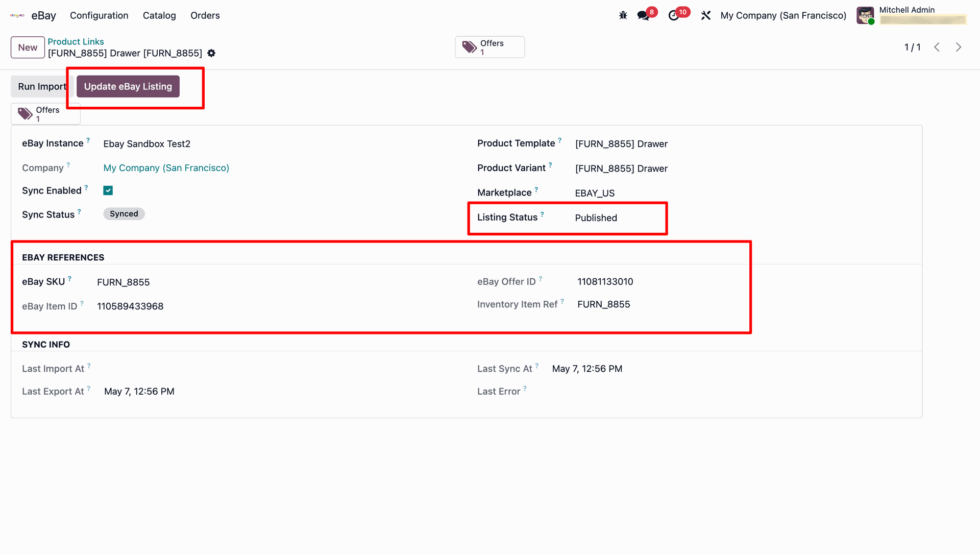Screen dimensions: 980x555
Task: Click the Product Template field value
Action: pyautogui.click(x=621, y=144)
